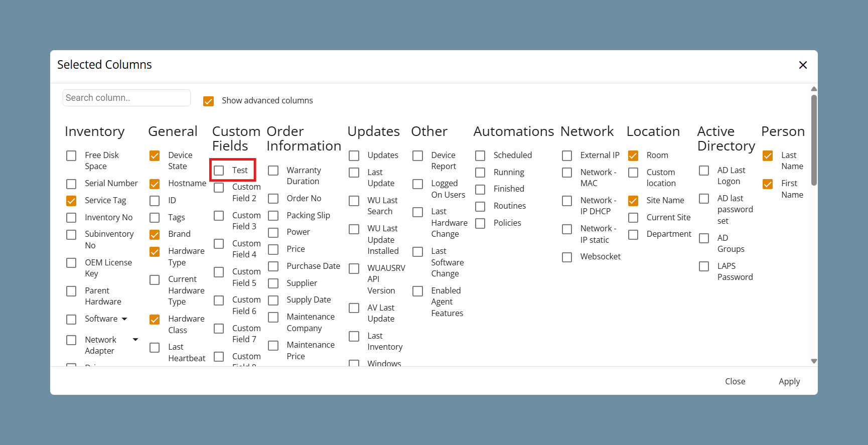
Task: Uncheck the First Name checkbox
Action: 768,184
